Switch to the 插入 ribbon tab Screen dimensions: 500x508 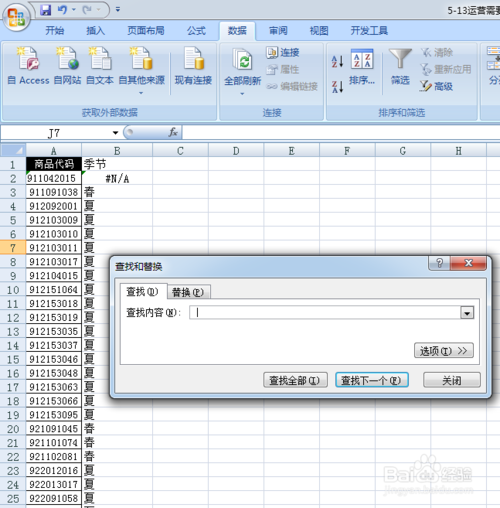[x=96, y=31]
